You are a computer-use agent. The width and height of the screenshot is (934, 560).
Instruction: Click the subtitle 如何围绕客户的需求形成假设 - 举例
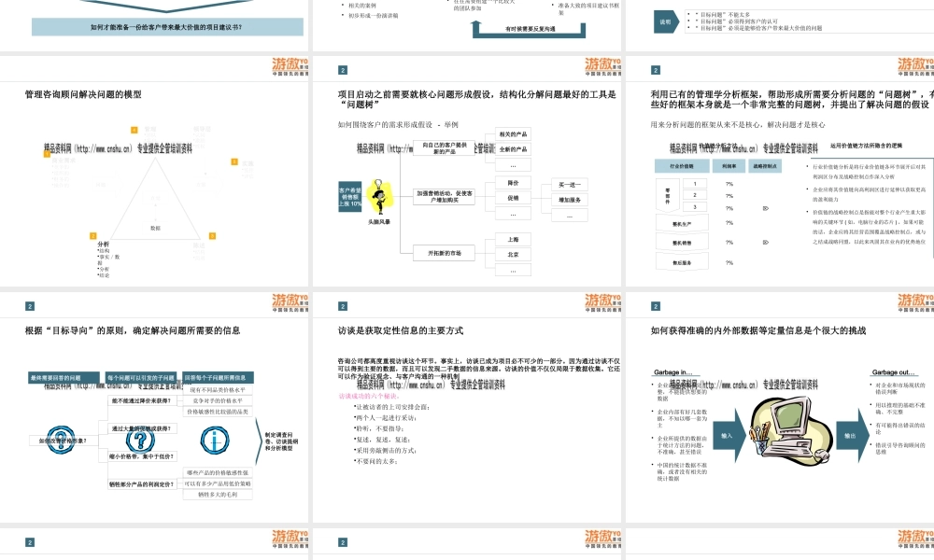tap(398, 124)
